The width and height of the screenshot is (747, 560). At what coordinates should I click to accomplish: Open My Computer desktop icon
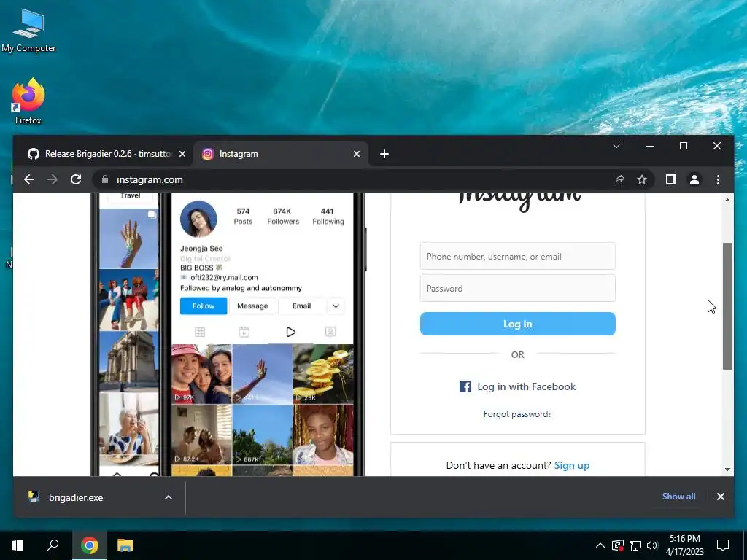pos(28,29)
